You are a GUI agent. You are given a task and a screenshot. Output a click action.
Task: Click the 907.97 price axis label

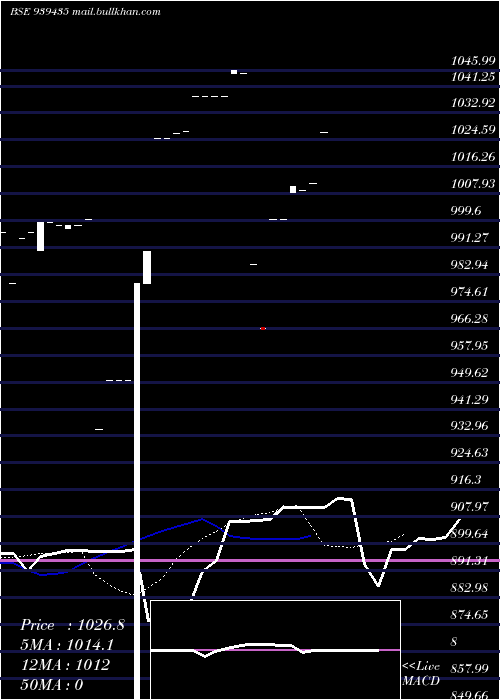(469, 507)
